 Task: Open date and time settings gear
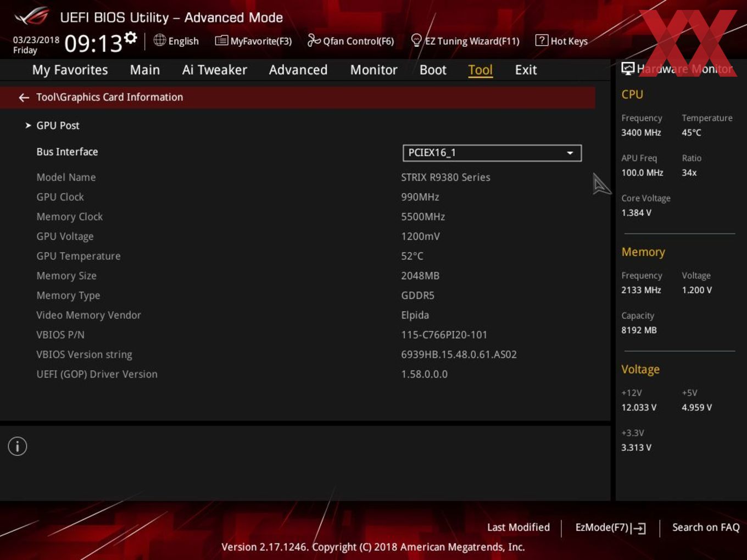click(130, 37)
